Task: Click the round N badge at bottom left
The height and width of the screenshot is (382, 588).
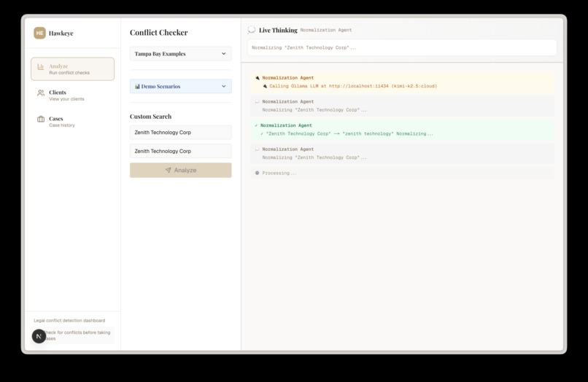Action: pyautogui.click(x=39, y=336)
